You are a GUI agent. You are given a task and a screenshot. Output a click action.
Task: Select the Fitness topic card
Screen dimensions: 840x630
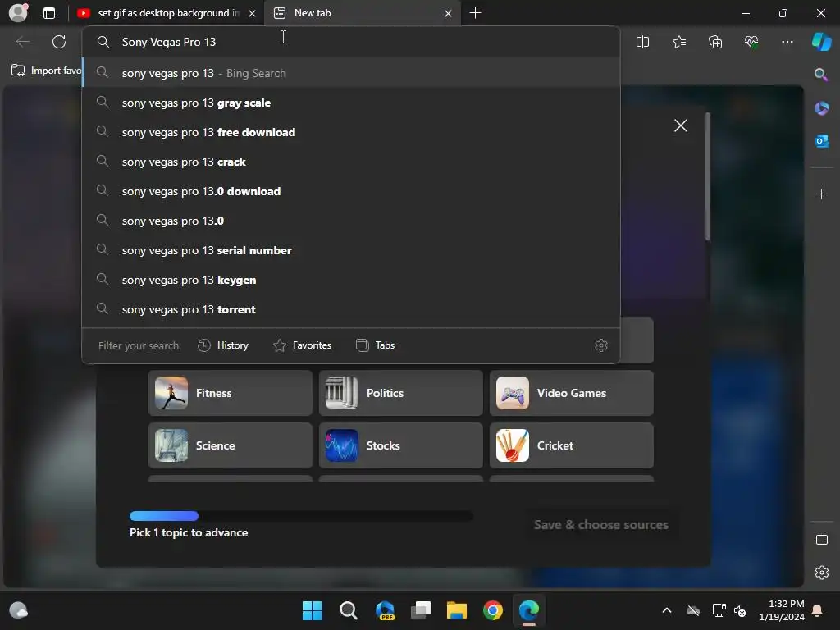click(231, 393)
